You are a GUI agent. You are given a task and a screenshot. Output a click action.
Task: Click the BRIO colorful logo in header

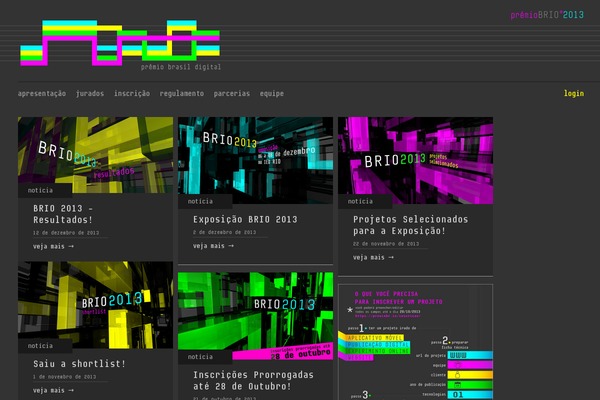tap(120, 43)
